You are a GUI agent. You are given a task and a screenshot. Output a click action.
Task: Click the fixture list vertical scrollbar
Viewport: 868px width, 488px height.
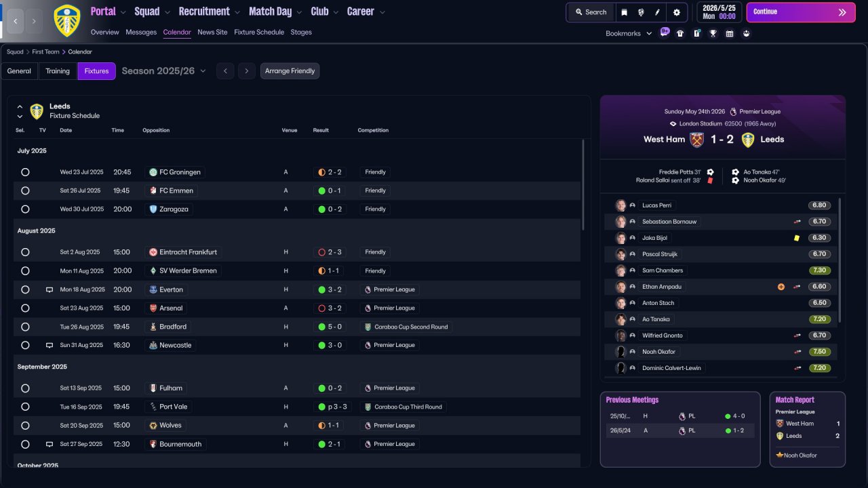coord(583,185)
